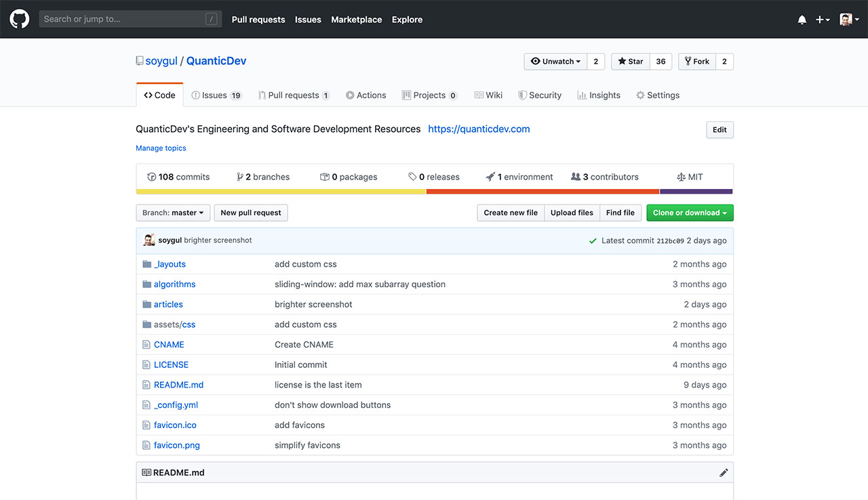The width and height of the screenshot is (868, 500).
Task: Open the Branch: master dropdown
Action: 173,213
